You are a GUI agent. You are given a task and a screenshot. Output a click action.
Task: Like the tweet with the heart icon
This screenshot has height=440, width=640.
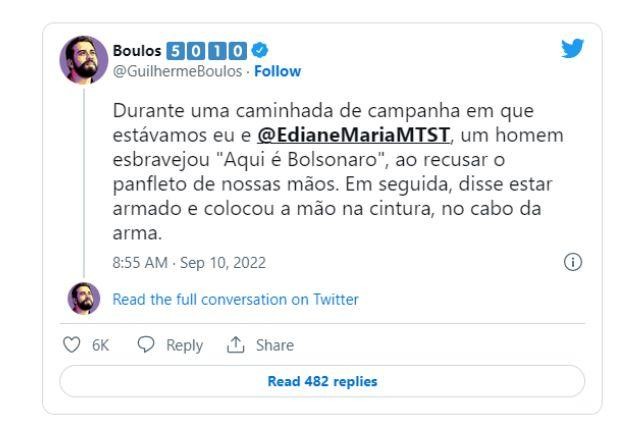[x=69, y=345]
